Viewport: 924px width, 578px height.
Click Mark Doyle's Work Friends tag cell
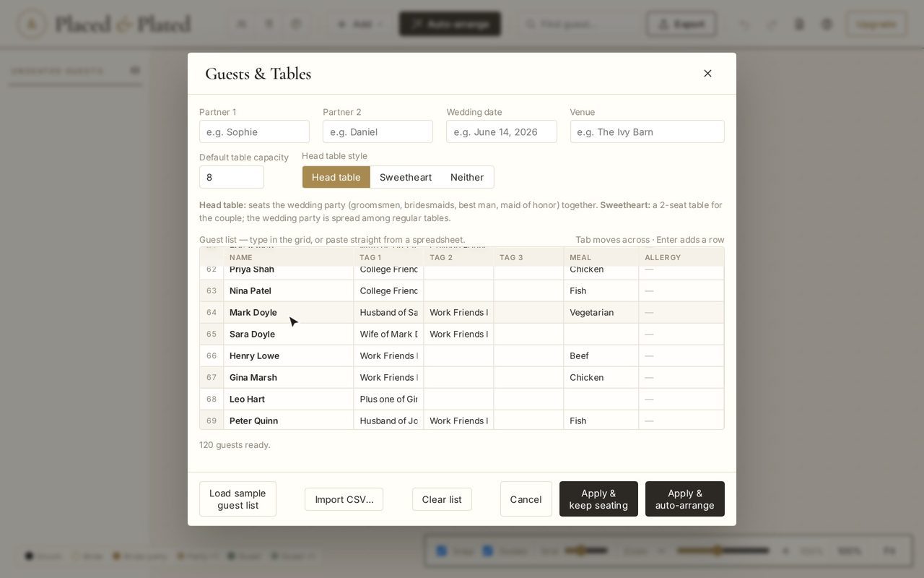[x=458, y=312]
